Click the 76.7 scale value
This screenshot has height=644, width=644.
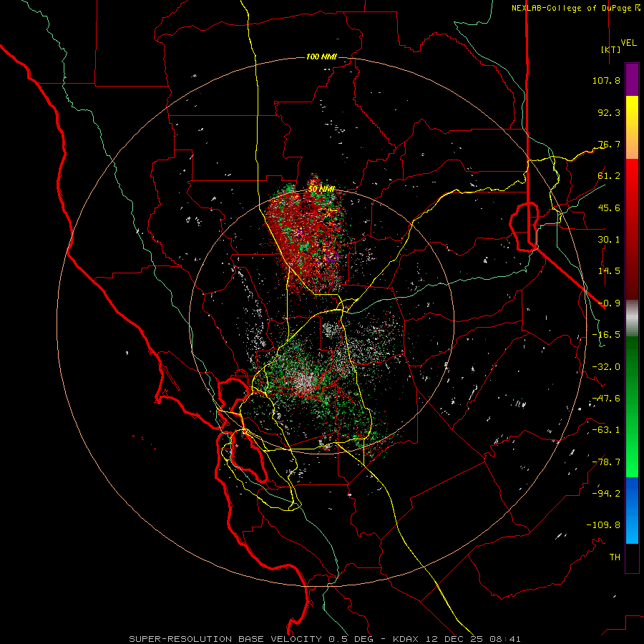click(609, 144)
